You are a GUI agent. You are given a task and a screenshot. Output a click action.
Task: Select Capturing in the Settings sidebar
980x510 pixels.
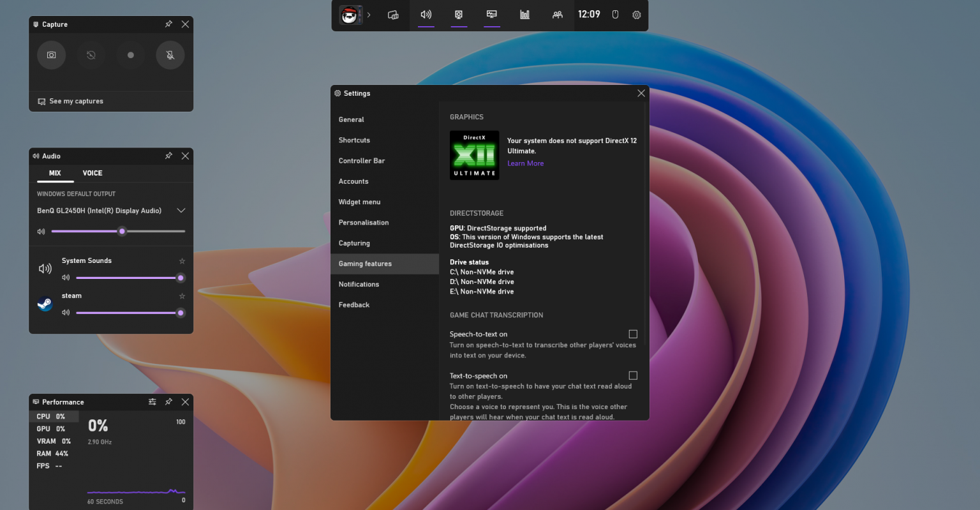tap(355, 243)
